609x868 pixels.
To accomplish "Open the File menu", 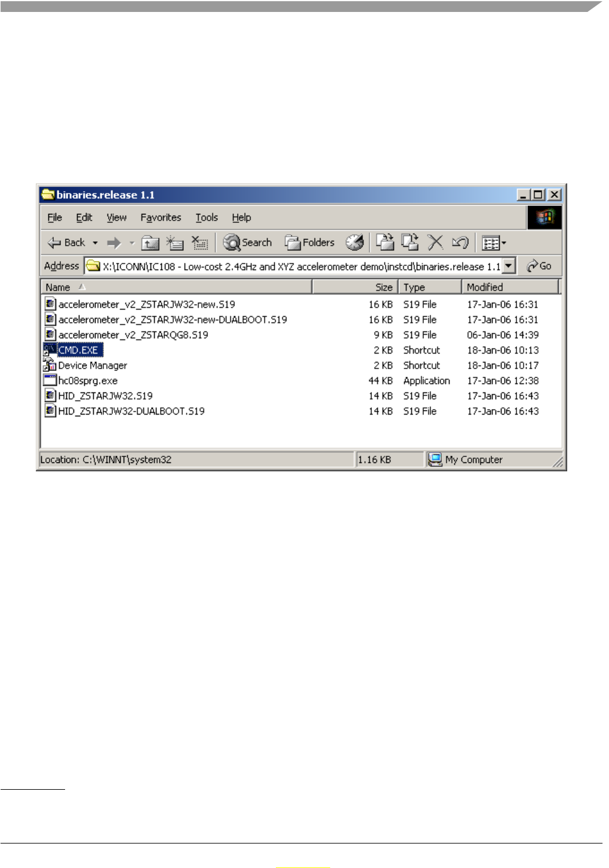I will (x=55, y=217).
